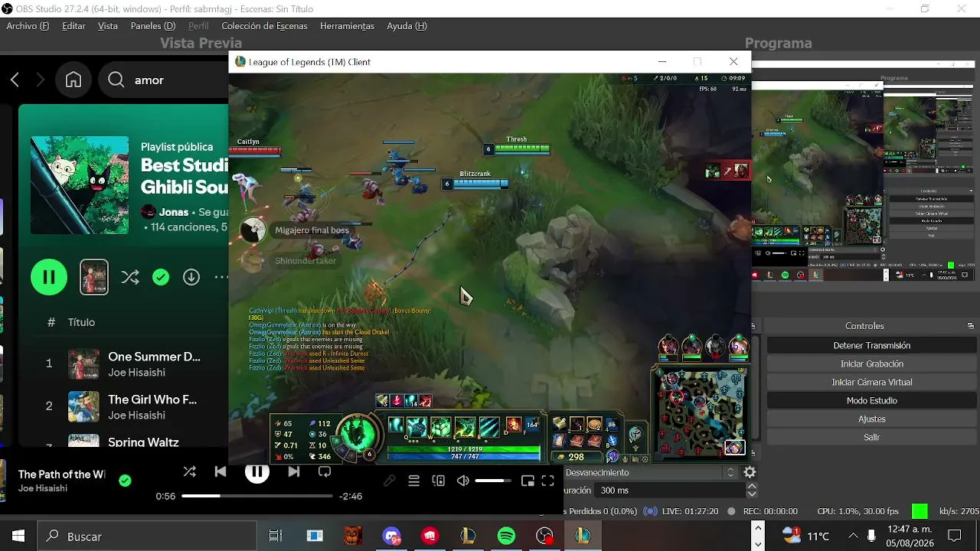This screenshot has height=551, width=980.
Task: Open OBS Ajustes
Action: [x=871, y=419]
